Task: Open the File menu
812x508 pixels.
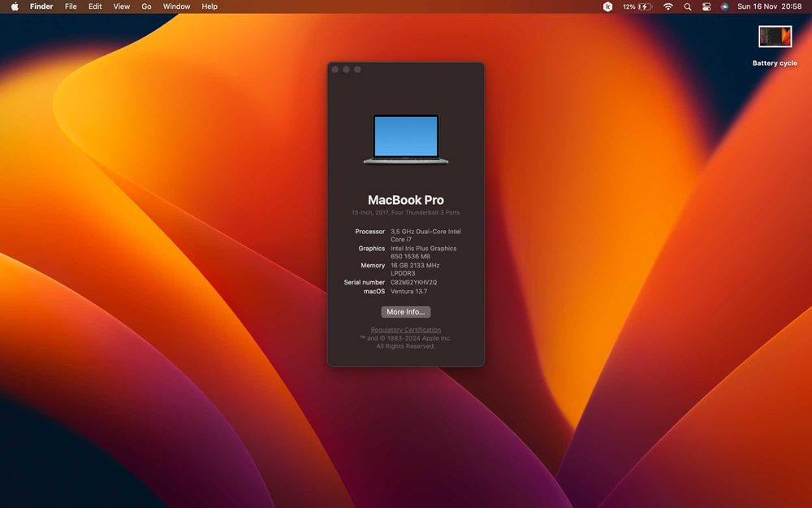Action: [x=71, y=7]
